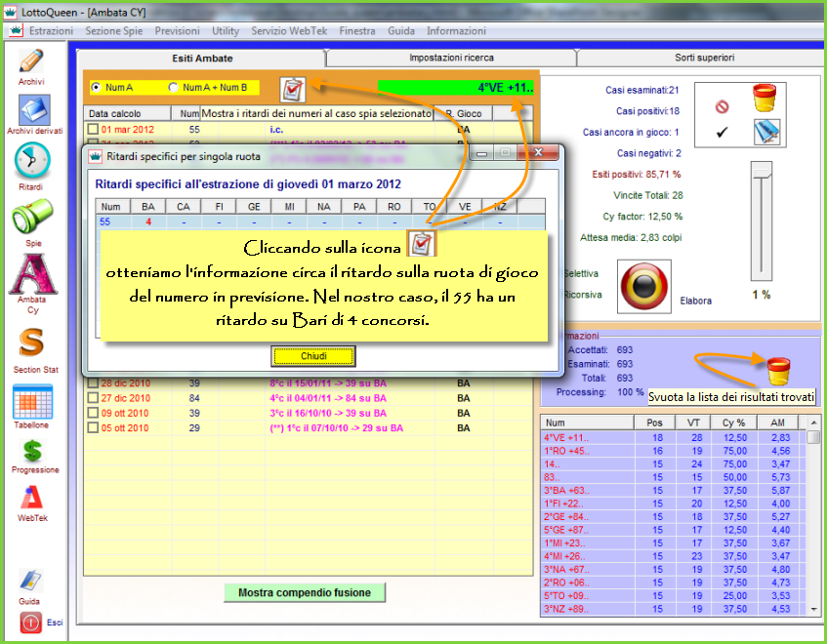Select result row 2°GE +84..
The width and height of the screenshot is (827, 644).
coord(674,516)
